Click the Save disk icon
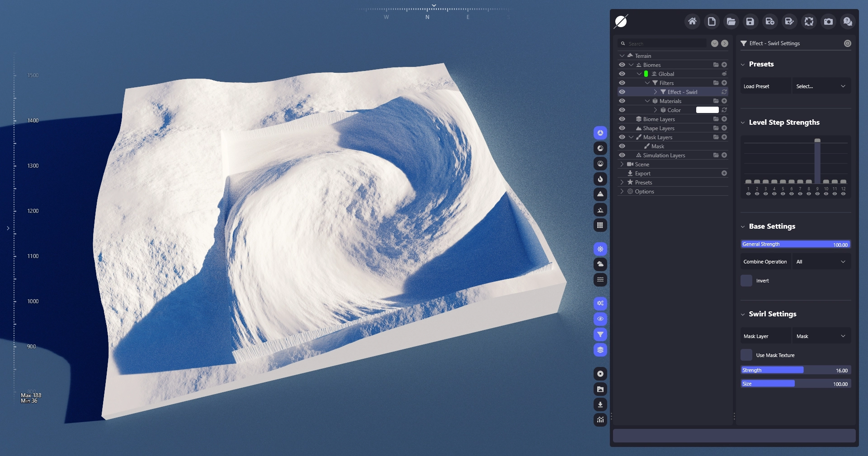The width and height of the screenshot is (868, 456). pos(750,21)
